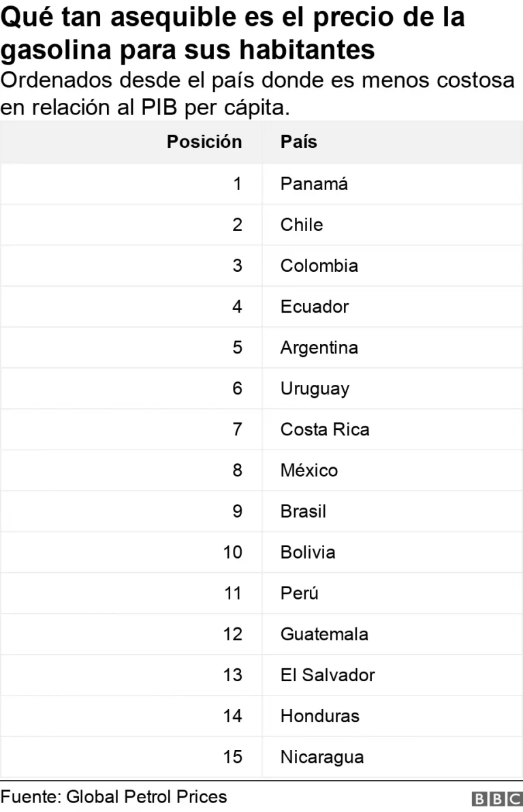Screen dimensions: 523x812
Task: Select the Chile row
Action: (261, 225)
